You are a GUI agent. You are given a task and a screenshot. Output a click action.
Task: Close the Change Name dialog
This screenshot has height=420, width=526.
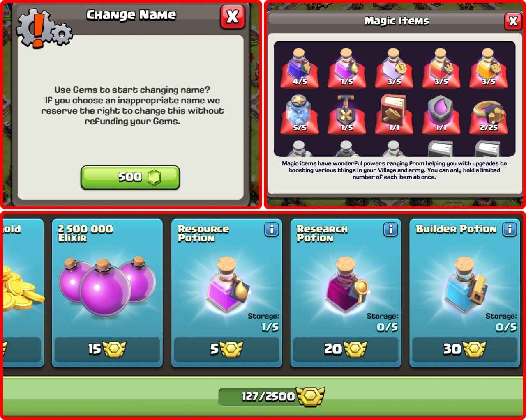point(232,17)
